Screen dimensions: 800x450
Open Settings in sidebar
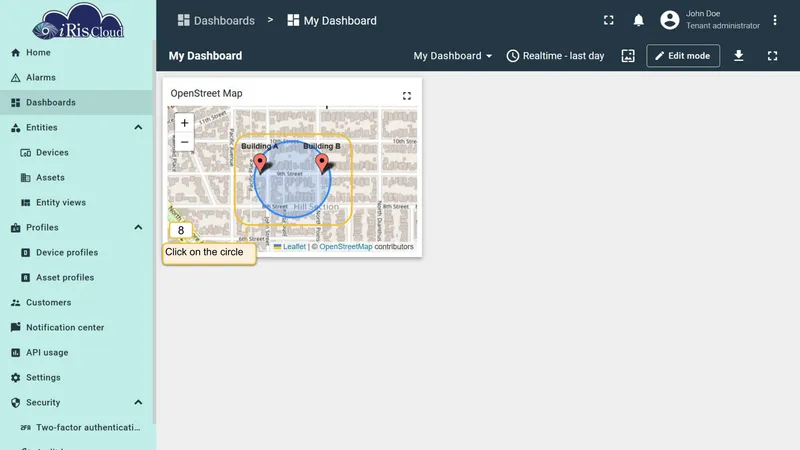click(77, 378)
